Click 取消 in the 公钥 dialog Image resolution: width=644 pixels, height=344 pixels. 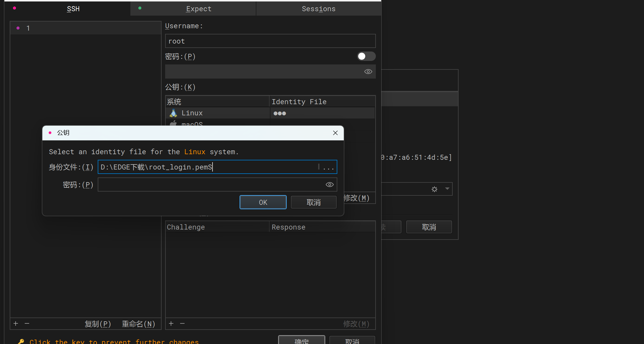(314, 202)
